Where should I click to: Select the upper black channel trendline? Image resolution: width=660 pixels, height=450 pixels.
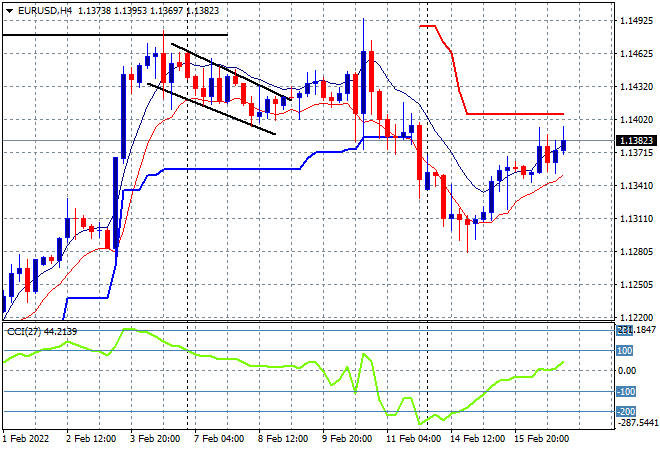tap(231, 72)
